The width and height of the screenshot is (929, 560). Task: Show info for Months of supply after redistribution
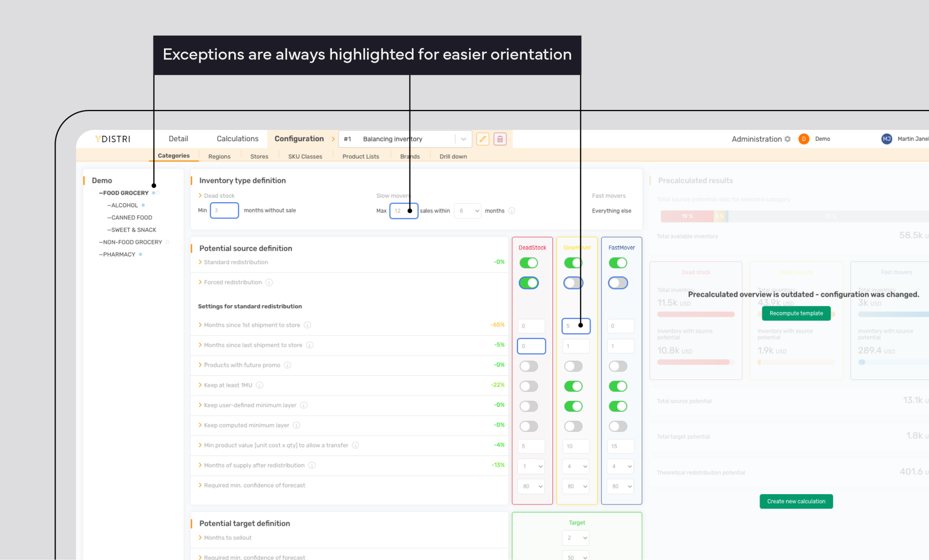coord(312,466)
